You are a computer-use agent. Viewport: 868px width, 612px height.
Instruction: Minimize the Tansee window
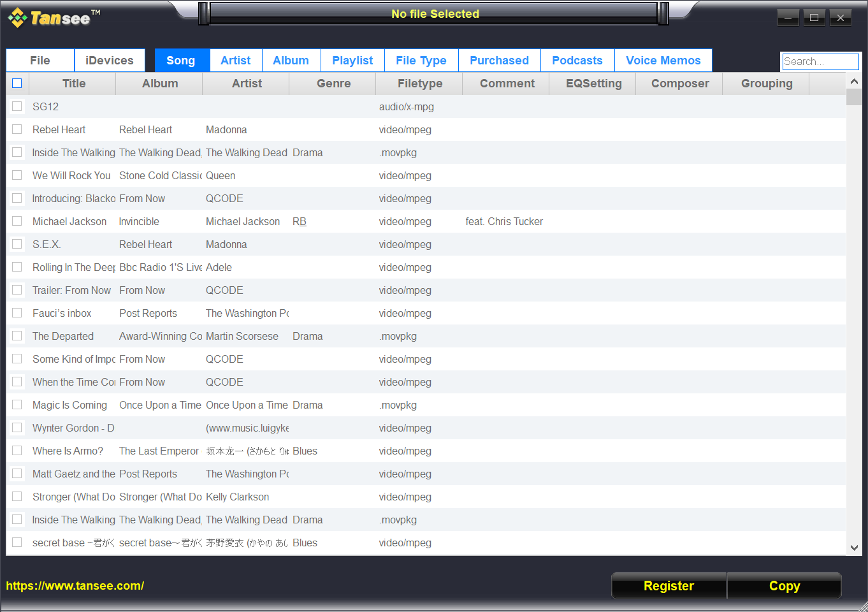[x=788, y=18]
